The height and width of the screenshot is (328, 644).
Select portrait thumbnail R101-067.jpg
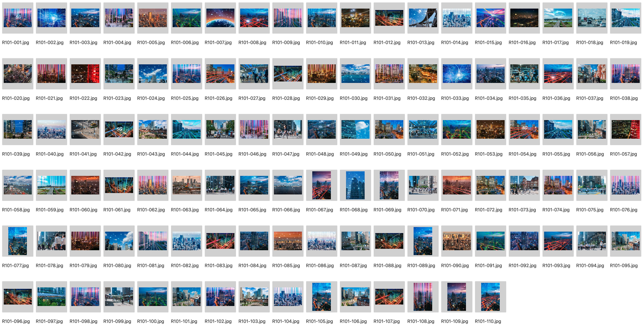click(322, 185)
